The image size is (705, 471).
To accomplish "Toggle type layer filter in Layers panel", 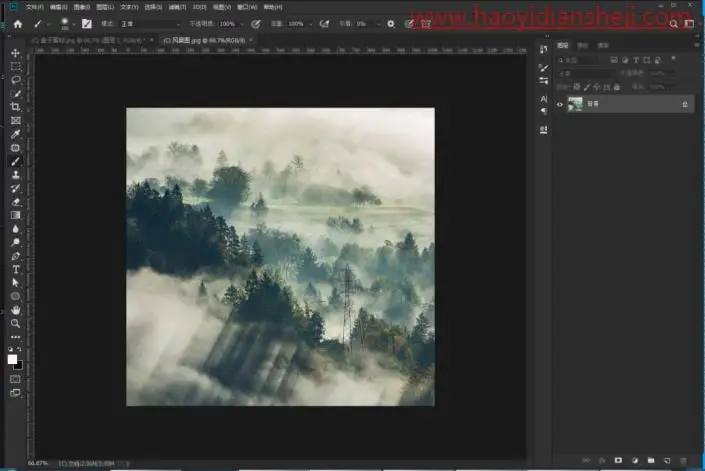I will click(x=636, y=60).
